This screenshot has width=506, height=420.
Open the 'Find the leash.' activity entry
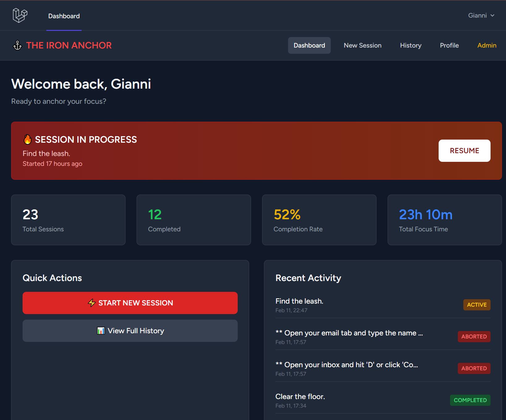pyautogui.click(x=299, y=301)
